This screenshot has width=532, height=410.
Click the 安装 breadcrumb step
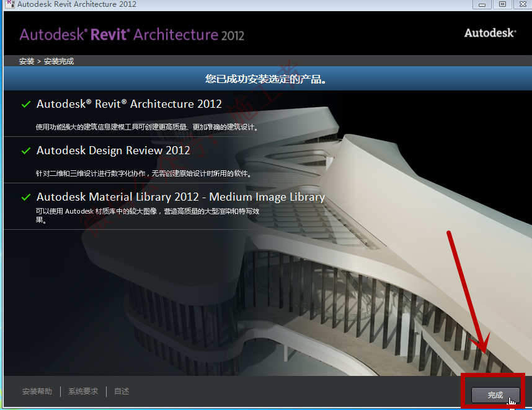pos(27,61)
